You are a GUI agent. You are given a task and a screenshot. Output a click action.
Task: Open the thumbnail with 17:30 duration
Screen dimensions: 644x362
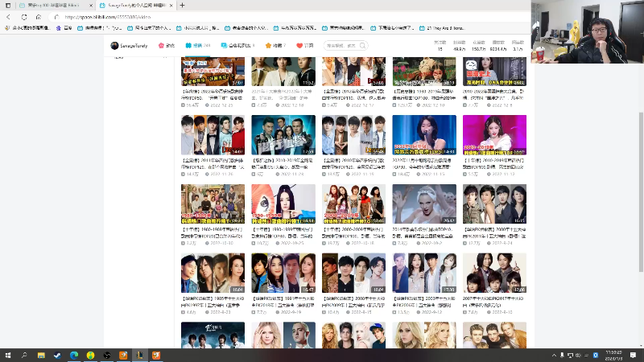424,273
